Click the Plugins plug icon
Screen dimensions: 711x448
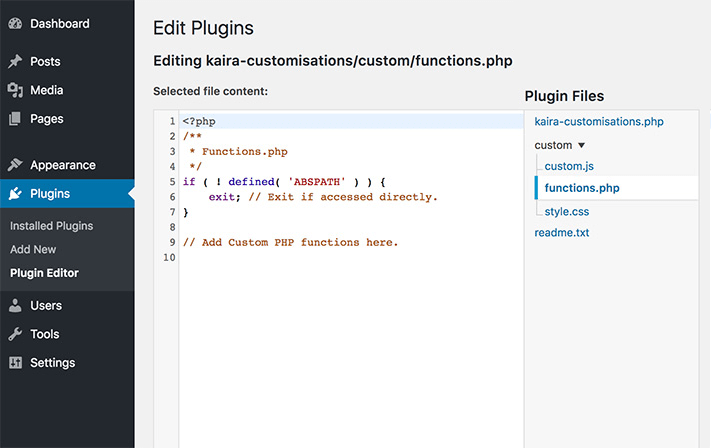(15, 194)
